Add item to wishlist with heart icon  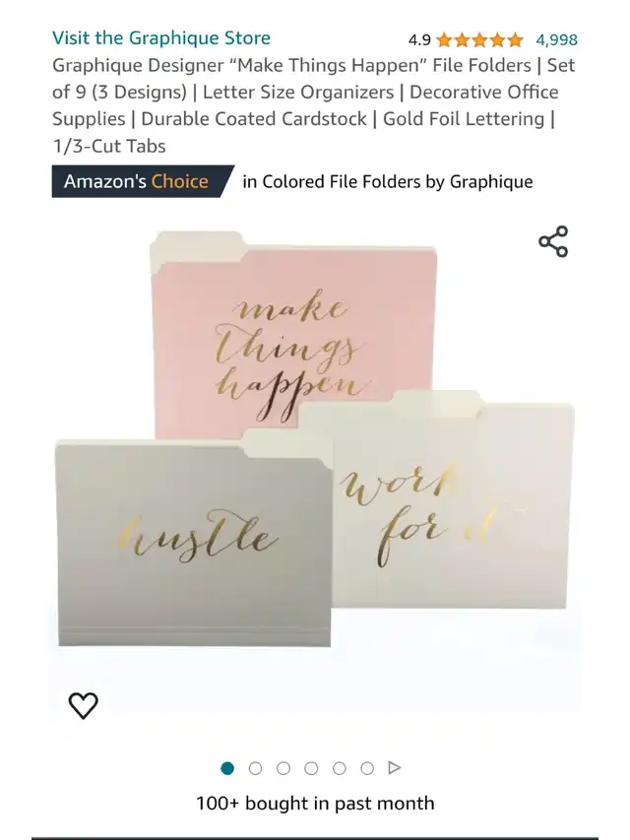84,705
